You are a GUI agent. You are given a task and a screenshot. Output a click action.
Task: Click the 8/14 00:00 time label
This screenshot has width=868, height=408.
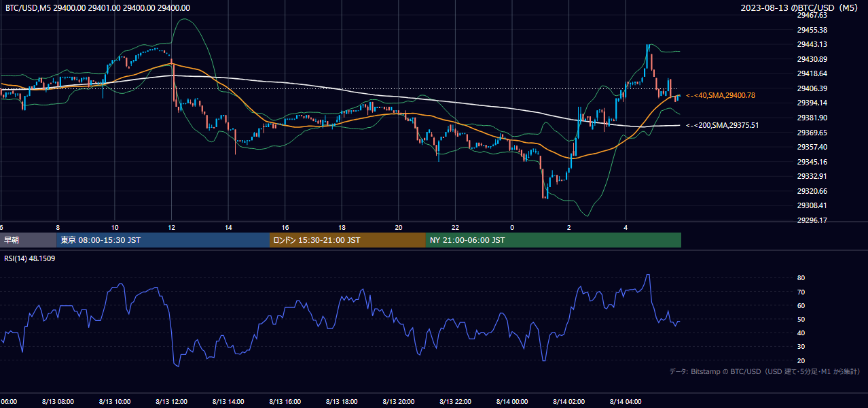tap(512, 402)
